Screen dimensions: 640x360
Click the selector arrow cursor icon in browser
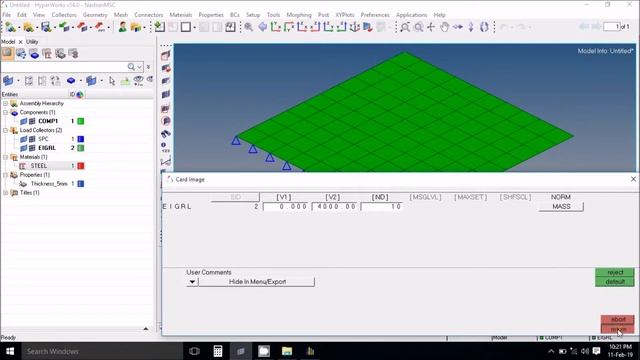coord(112,81)
